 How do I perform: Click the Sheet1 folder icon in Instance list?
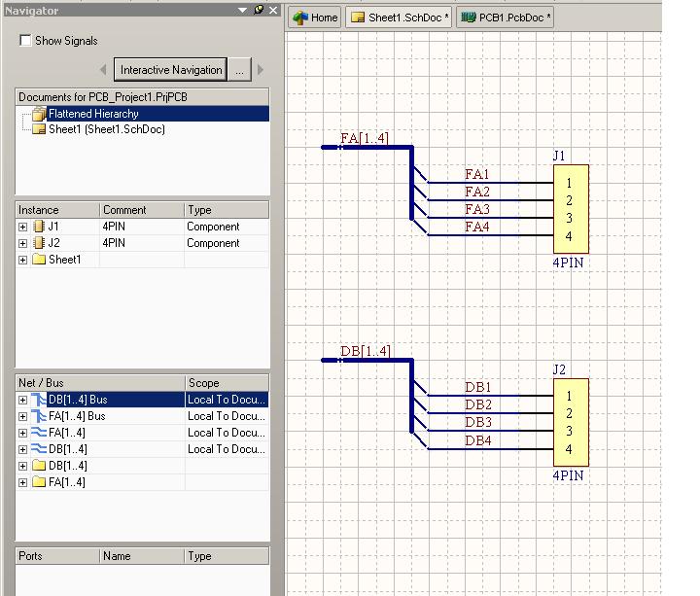[x=39, y=261]
